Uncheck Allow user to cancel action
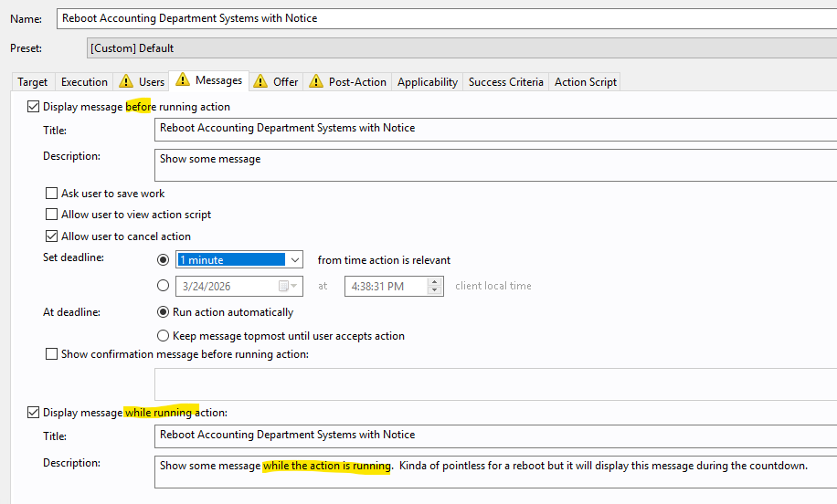Viewport: 837px width, 504px height. [52, 236]
